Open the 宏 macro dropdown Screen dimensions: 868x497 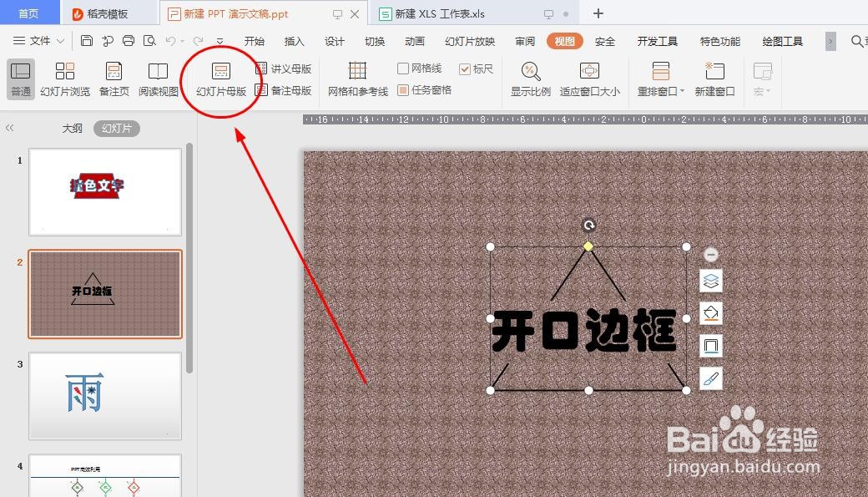point(762,80)
